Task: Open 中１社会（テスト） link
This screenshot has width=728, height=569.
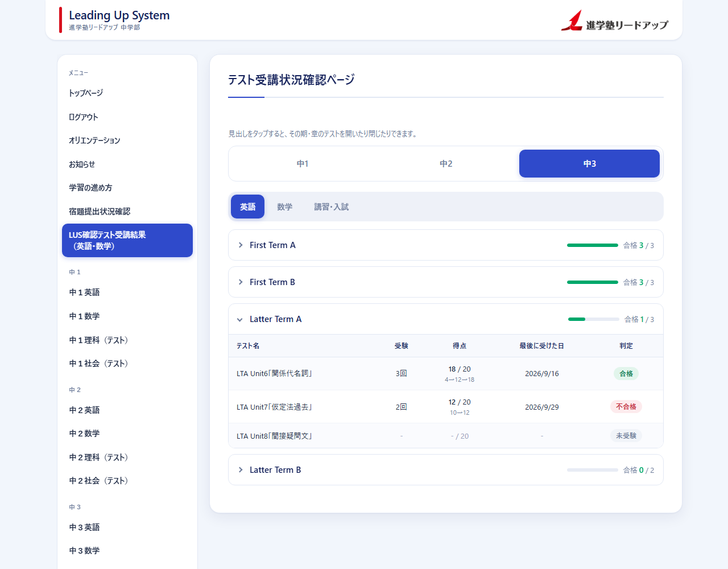Action: [x=127, y=363]
